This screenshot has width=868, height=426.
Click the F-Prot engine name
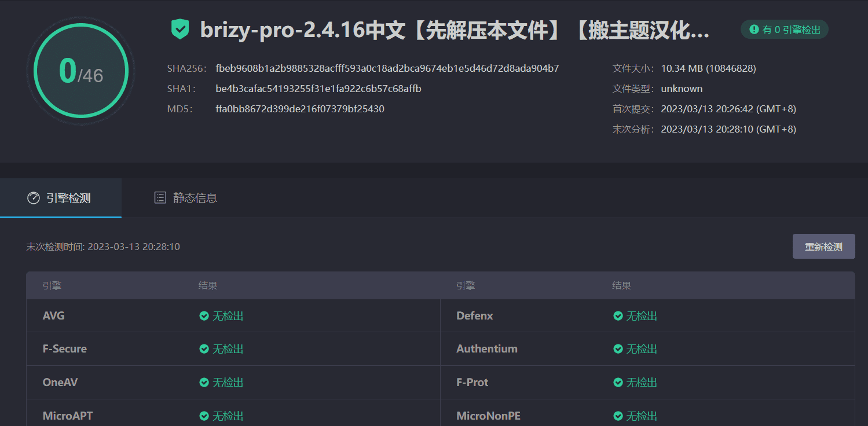pos(473,383)
